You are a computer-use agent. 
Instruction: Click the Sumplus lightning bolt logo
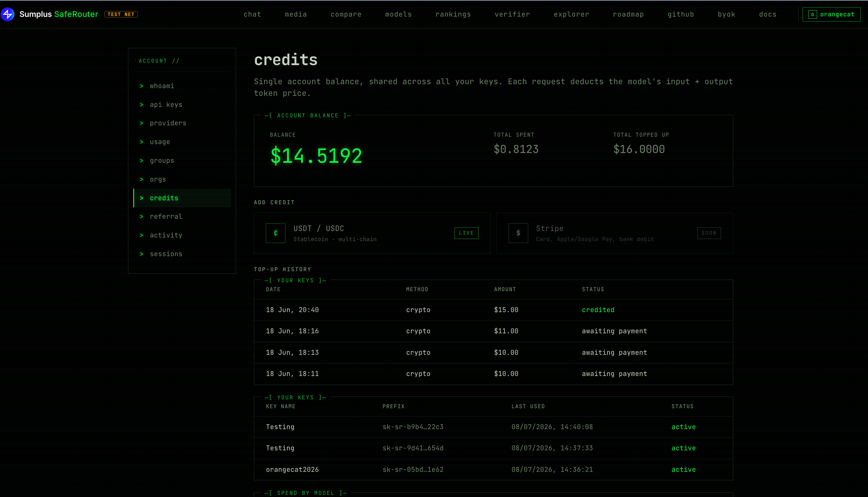point(7,14)
